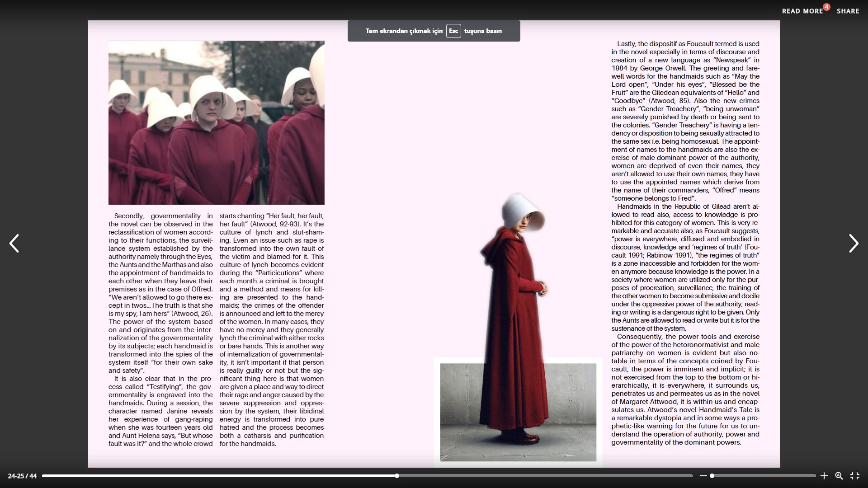868x488 pixels.
Task: Open the READ MORE section
Action: 802,11
